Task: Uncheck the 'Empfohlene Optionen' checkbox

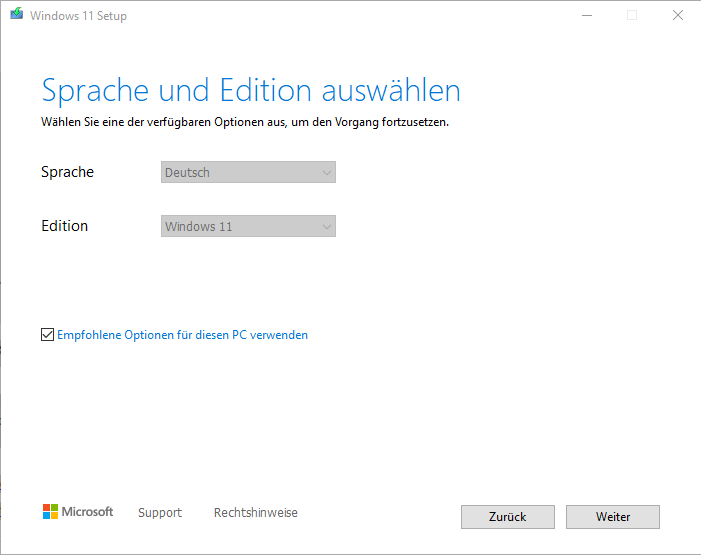Action: [48, 335]
